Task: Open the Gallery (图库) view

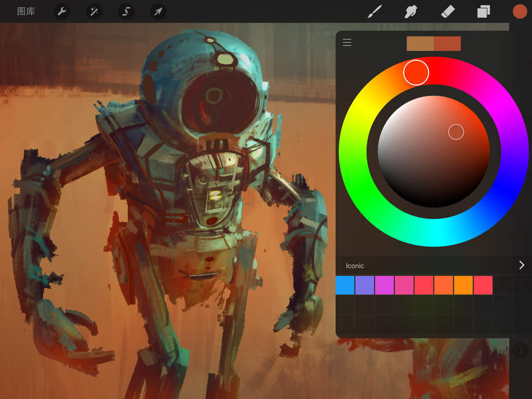Action: (x=26, y=12)
